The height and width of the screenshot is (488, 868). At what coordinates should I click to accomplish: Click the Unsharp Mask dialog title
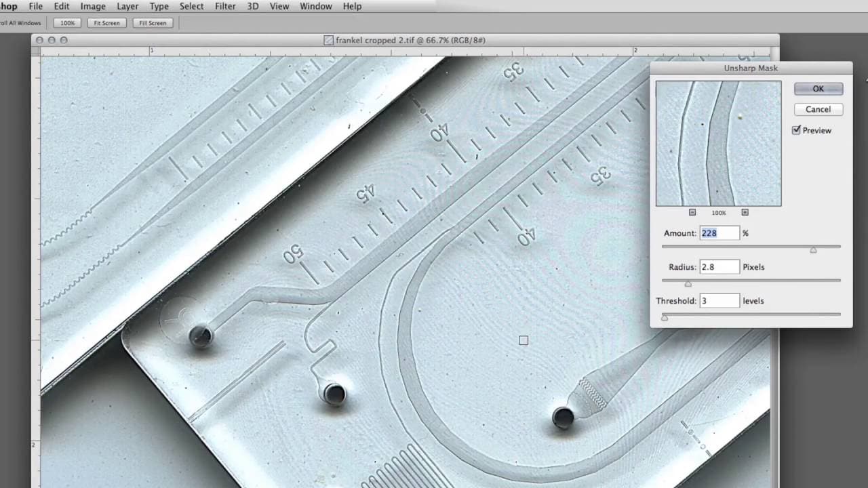[x=751, y=68]
